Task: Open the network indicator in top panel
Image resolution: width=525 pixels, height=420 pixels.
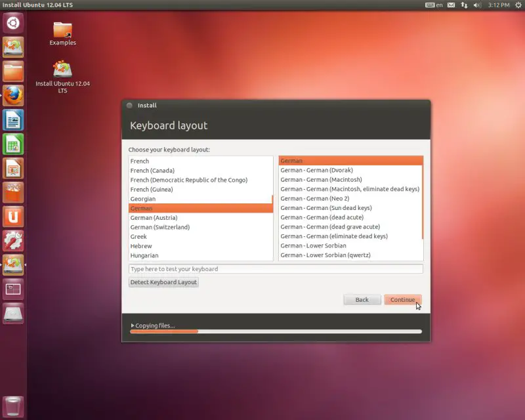Action: coord(464,5)
